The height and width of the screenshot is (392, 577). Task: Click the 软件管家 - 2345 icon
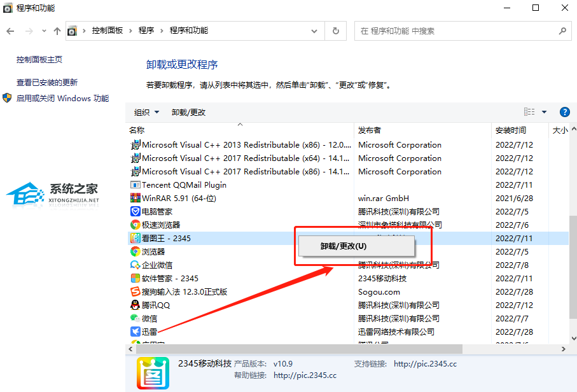[x=136, y=278]
